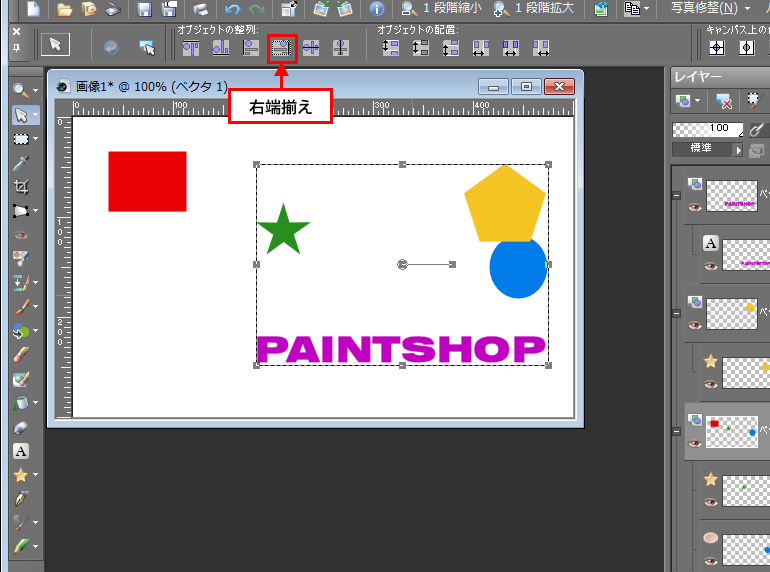
Task: Click the Resize image icon
Action: [289, 9]
